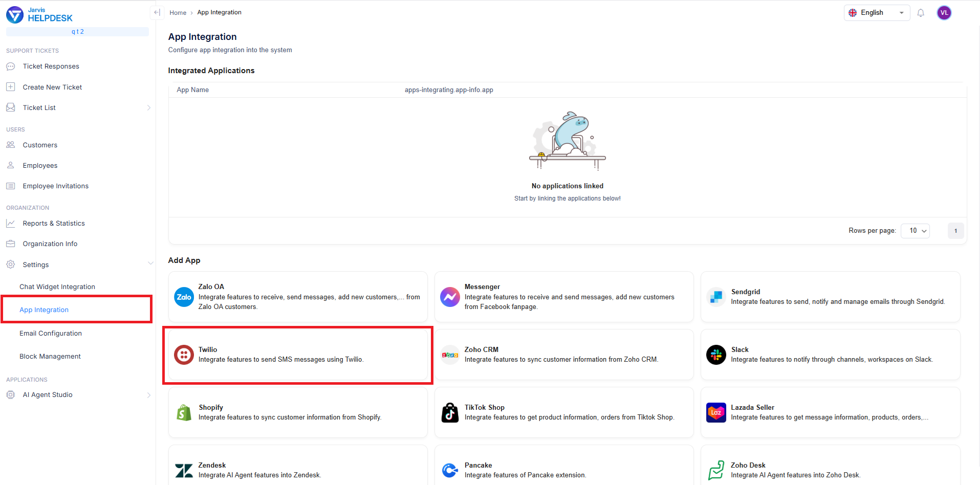Expand AI Agent Studio submenu chevron

[149, 395]
